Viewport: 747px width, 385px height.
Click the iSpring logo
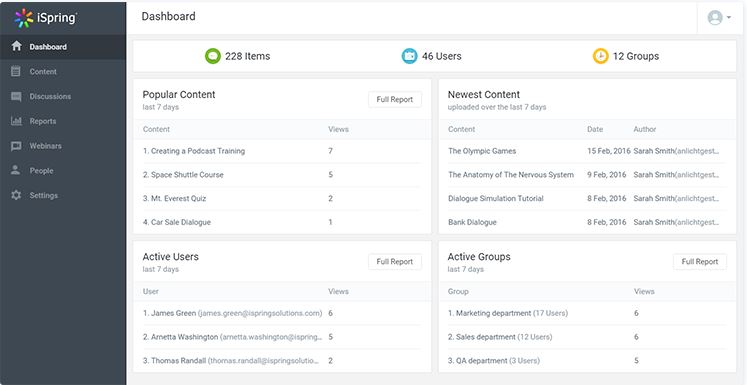click(46, 18)
